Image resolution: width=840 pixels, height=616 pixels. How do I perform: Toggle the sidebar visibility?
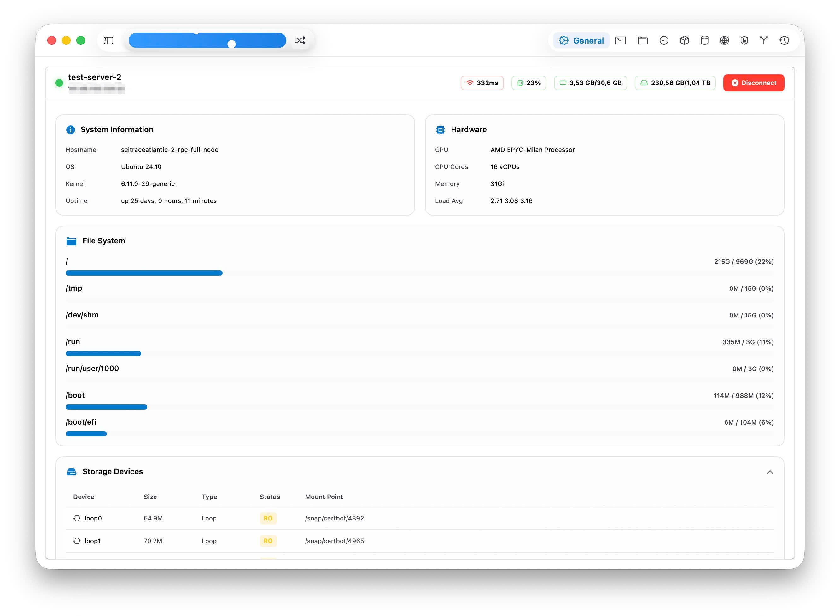click(x=108, y=40)
